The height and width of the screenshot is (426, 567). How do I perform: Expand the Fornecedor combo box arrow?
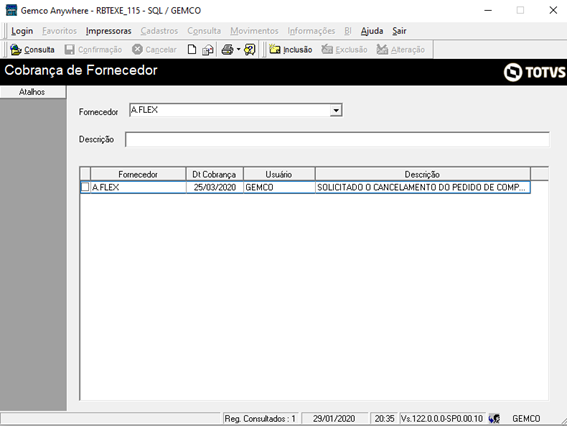336,110
